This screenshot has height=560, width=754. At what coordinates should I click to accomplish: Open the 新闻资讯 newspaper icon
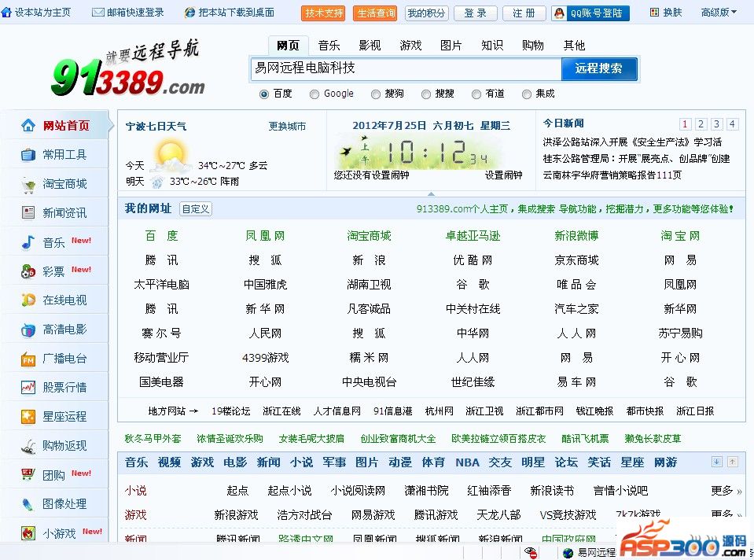pyautogui.click(x=28, y=212)
